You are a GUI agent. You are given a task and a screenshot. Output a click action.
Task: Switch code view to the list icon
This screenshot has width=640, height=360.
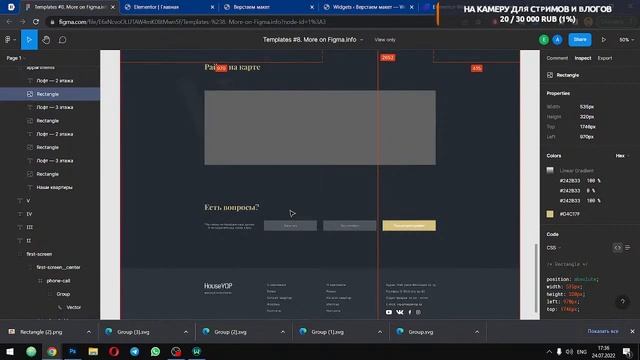click(627, 248)
